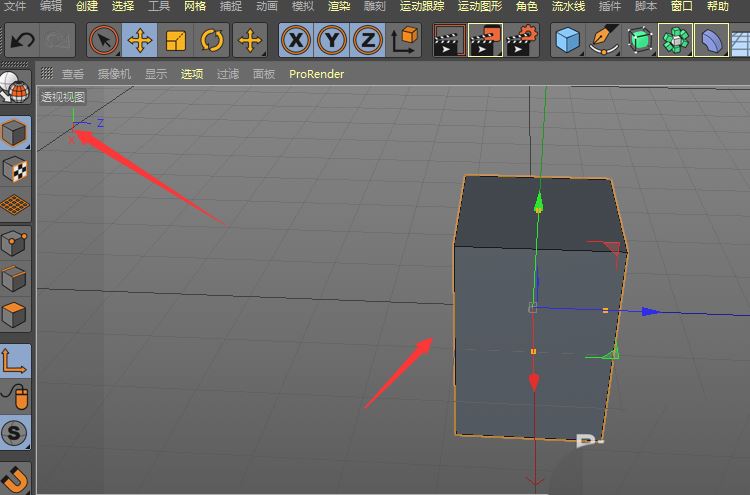Render the active view

[x=449, y=41]
